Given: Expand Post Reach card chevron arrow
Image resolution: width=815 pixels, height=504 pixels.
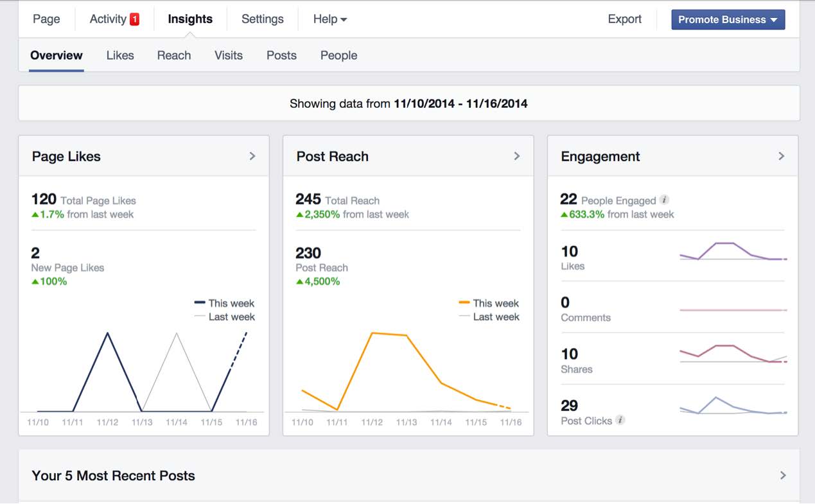Looking at the screenshot, I should (x=517, y=156).
